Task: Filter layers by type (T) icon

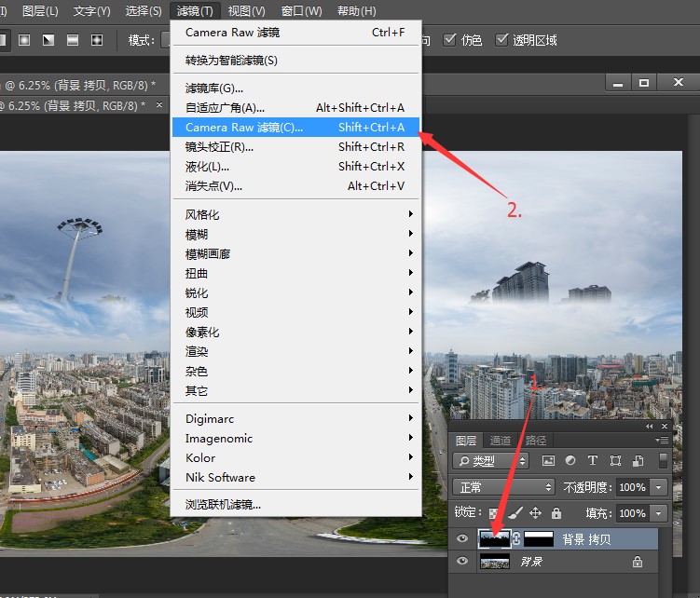Action: coord(593,460)
